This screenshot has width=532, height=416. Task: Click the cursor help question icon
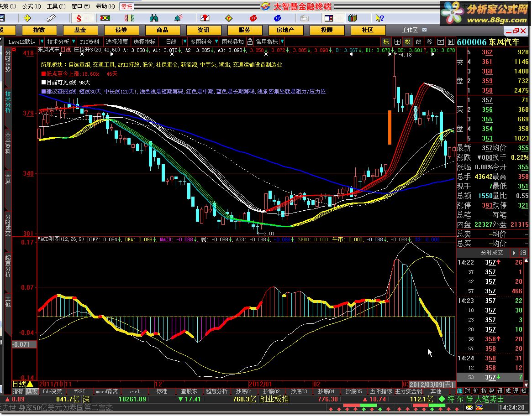(x=379, y=18)
